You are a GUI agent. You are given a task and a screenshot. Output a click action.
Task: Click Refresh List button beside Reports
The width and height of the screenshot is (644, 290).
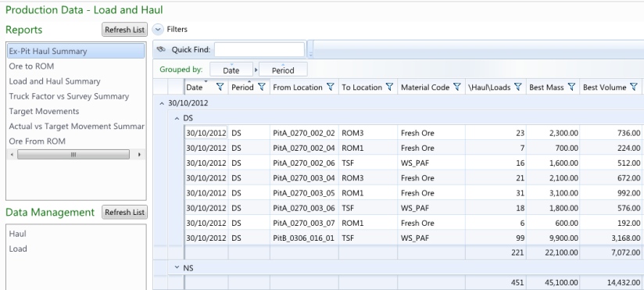(x=124, y=30)
